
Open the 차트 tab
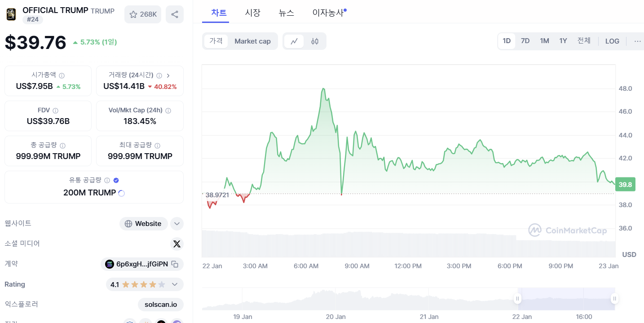coord(219,13)
